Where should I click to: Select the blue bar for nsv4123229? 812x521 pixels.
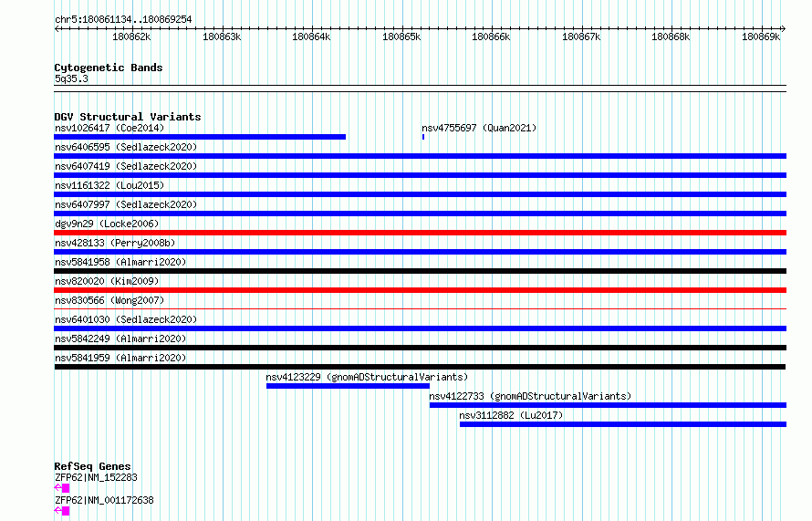pyautogui.click(x=348, y=386)
